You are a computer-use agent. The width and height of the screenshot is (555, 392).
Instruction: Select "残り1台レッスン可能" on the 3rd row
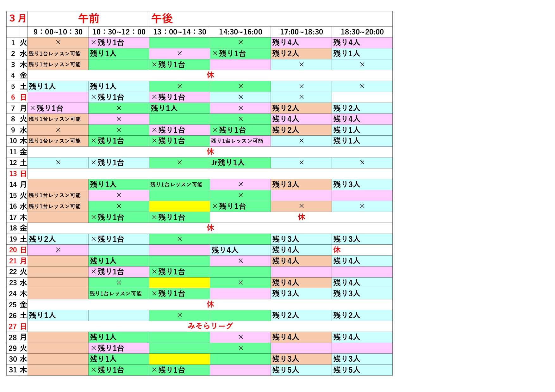click(54, 64)
